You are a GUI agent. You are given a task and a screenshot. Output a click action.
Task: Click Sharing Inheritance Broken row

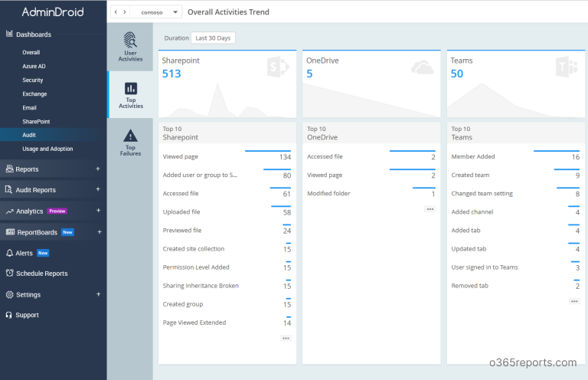[227, 286]
